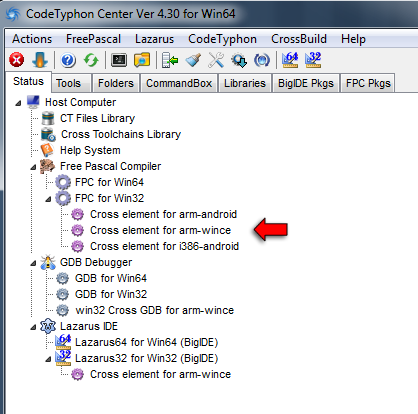
Task: Switch to the Status tab
Action: [x=28, y=81]
